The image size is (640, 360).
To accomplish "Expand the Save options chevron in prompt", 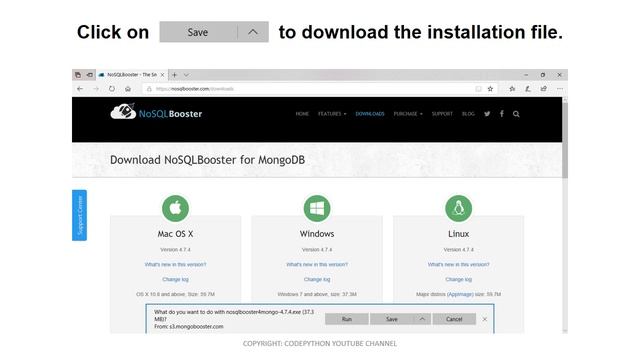I will [422, 319].
